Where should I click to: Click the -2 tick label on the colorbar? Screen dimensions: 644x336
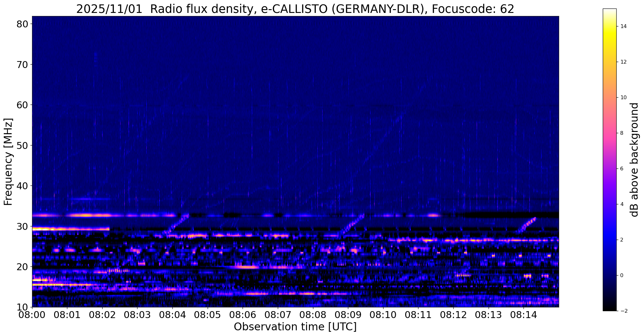[622, 311]
